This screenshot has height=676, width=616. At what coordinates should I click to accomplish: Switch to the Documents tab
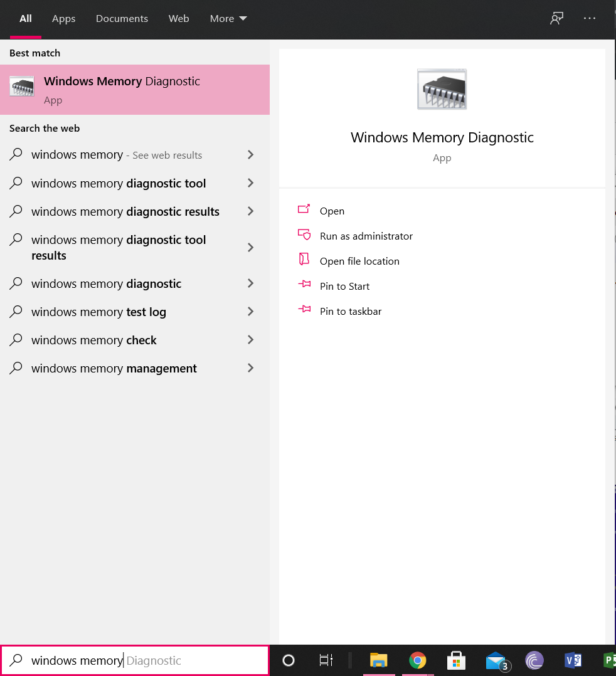[x=122, y=18]
